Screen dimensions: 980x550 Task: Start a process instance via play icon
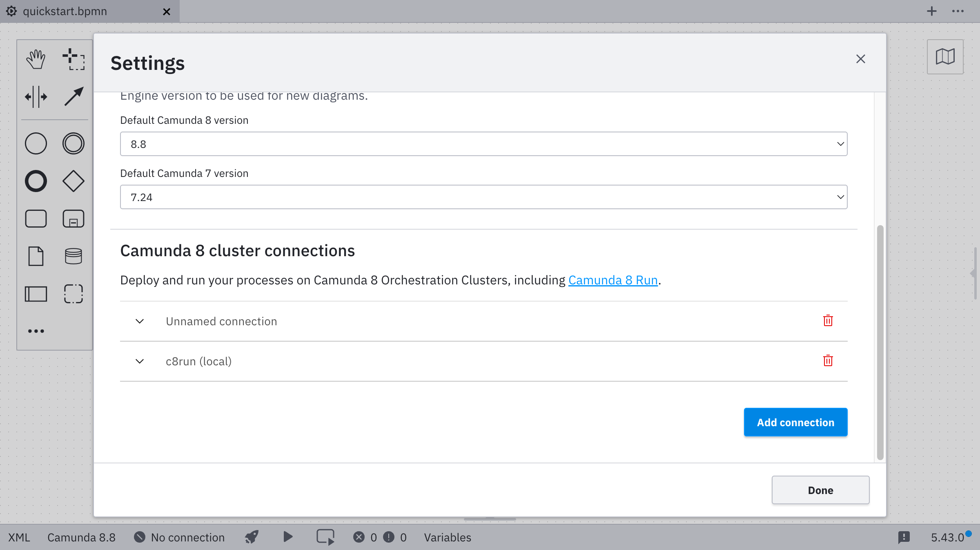point(287,537)
